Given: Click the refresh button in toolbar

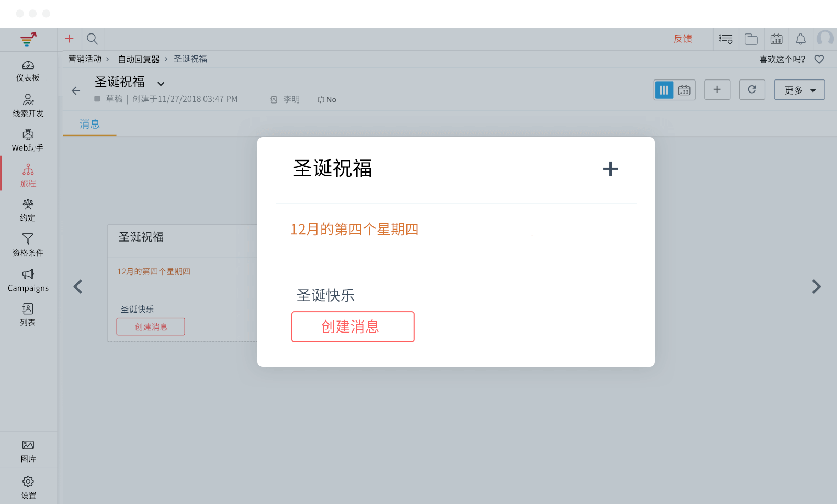Looking at the screenshot, I should click(752, 89).
